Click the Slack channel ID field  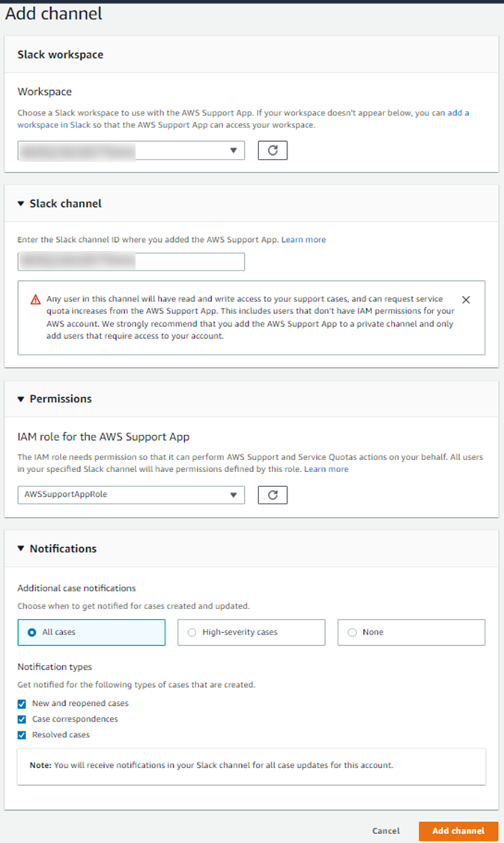[131, 262]
